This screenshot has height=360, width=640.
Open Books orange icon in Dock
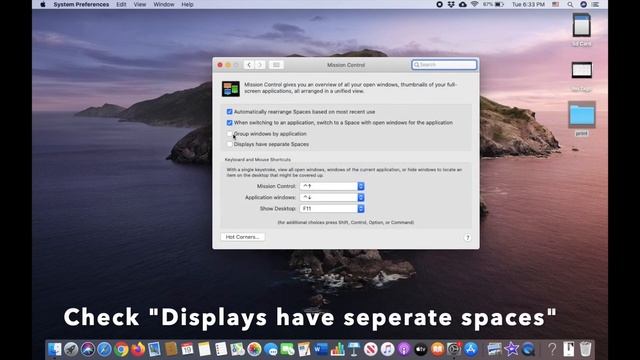click(x=438, y=349)
